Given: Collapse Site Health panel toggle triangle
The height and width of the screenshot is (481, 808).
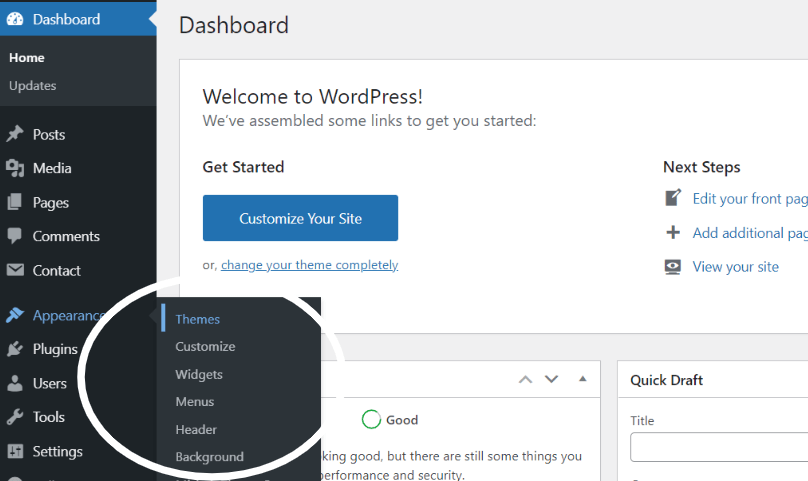Looking at the screenshot, I should pyautogui.click(x=583, y=379).
